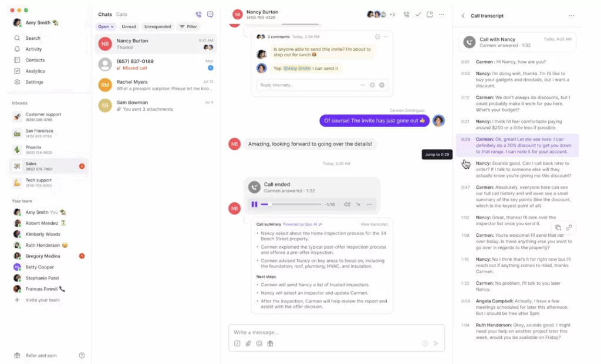Viewport: 601px width, 364px height.
Task: Mute call recording volume
Action: (x=347, y=205)
